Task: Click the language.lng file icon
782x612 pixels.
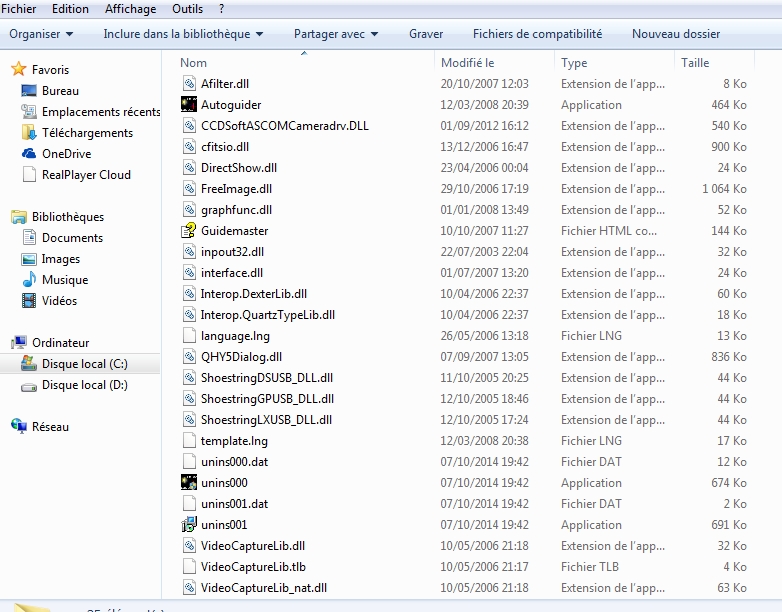Action: point(189,335)
